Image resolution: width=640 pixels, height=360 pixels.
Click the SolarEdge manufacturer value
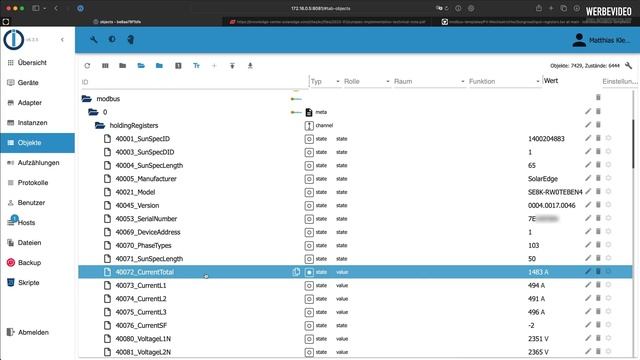542,179
